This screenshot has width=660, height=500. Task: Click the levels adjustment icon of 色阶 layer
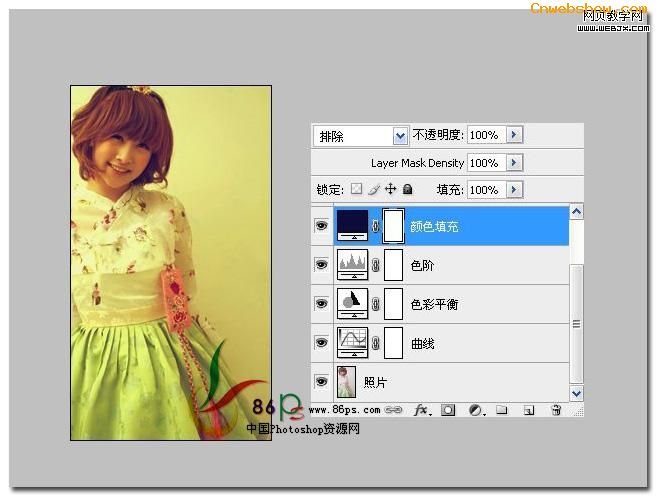click(353, 265)
